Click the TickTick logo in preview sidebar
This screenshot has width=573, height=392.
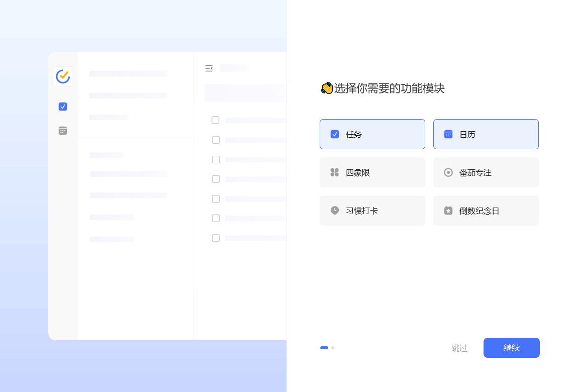(x=63, y=76)
